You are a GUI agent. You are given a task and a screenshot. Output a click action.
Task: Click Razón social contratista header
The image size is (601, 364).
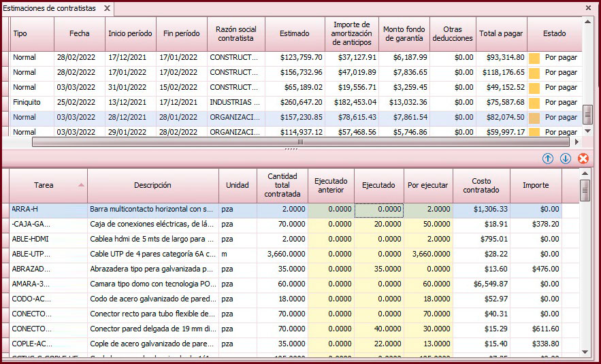click(x=236, y=34)
